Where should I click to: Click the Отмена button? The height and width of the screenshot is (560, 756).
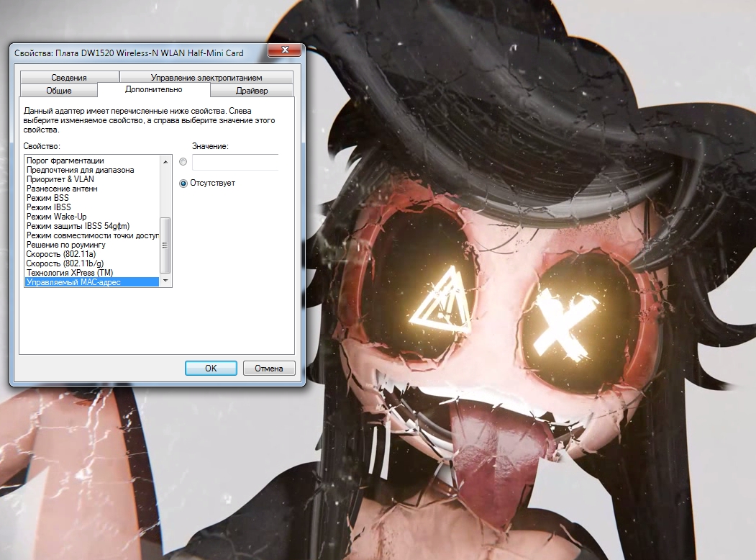click(x=269, y=369)
